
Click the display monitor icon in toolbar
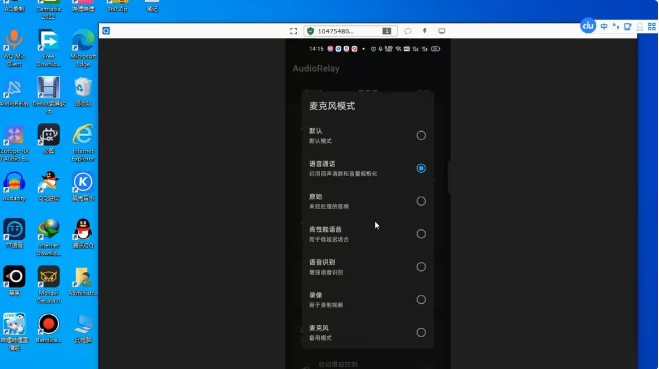pos(442,31)
